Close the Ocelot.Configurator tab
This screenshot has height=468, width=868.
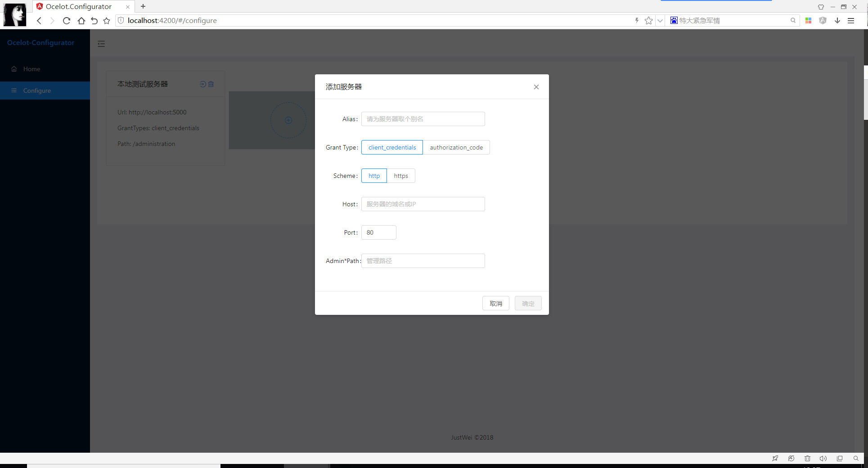pos(128,7)
